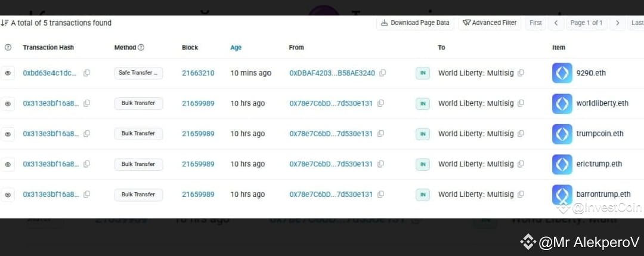644x256 pixels.
Task: Open 9290.eth item name
Action: pos(591,73)
